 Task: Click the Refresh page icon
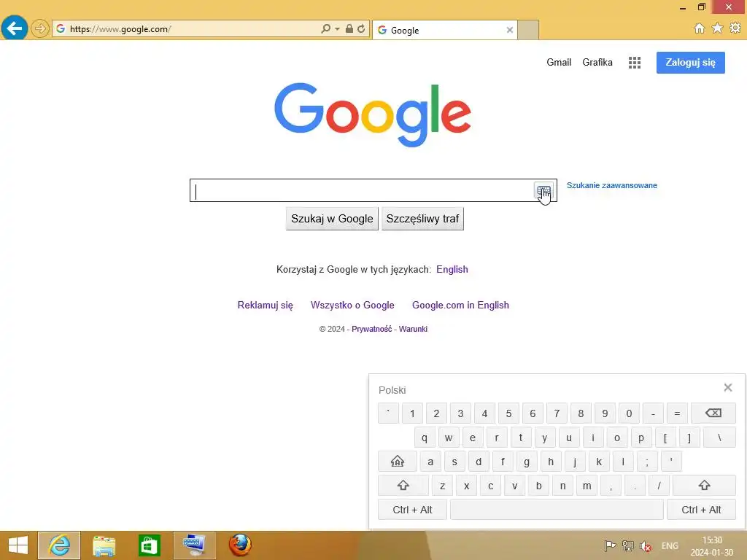click(x=362, y=29)
